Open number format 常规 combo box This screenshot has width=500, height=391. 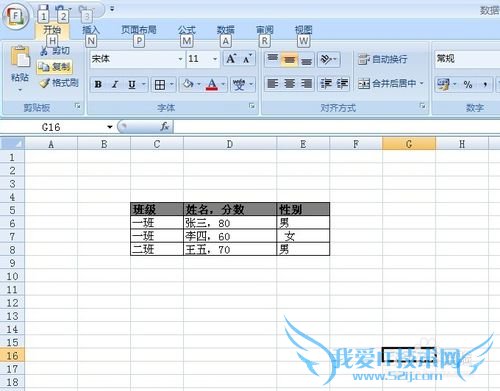tap(467, 59)
